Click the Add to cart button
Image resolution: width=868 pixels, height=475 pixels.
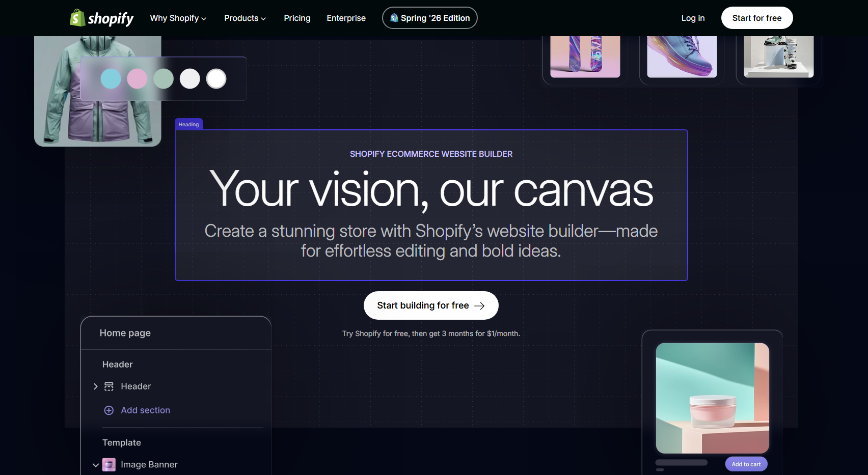(746, 464)
